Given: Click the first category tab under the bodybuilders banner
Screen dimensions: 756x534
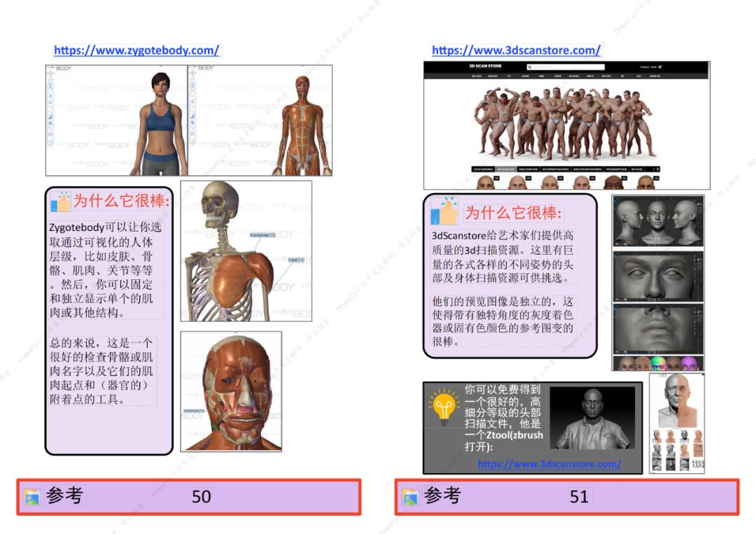Looking at the screenshot, I should coord(483,169).
